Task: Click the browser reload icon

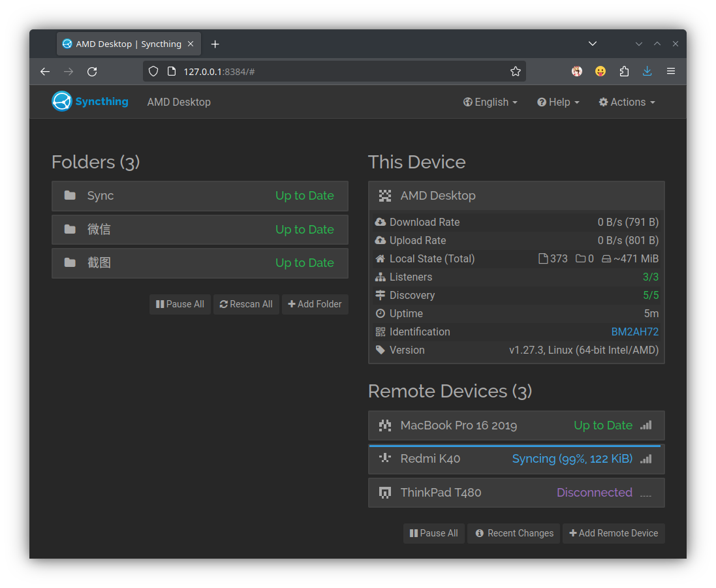Action: pos(92,72)
